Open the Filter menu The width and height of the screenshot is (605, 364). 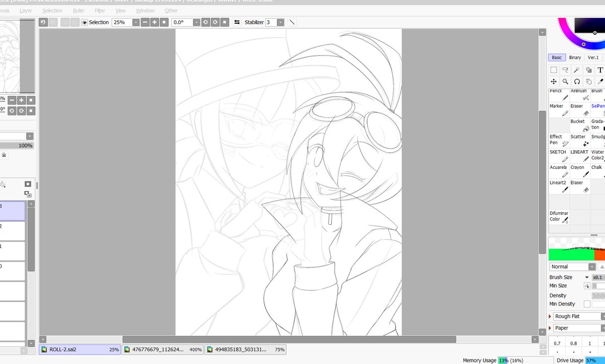[x=100, y=11]
